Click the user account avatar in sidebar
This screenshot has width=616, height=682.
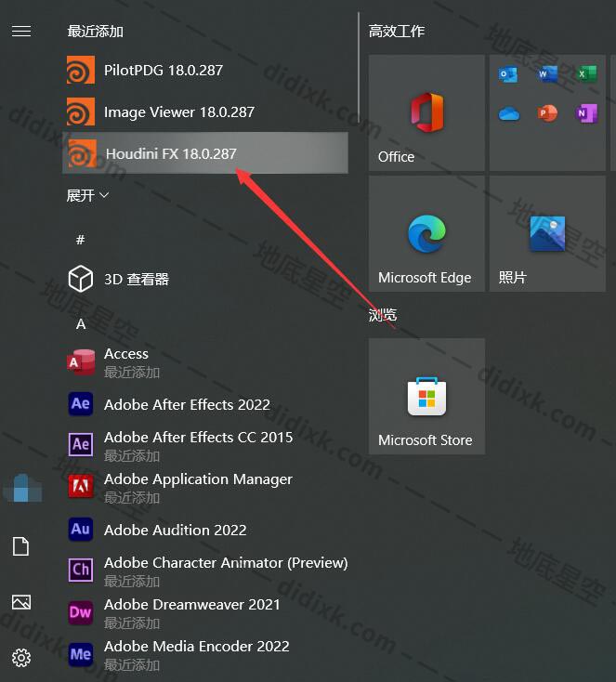tap(22, 488)
